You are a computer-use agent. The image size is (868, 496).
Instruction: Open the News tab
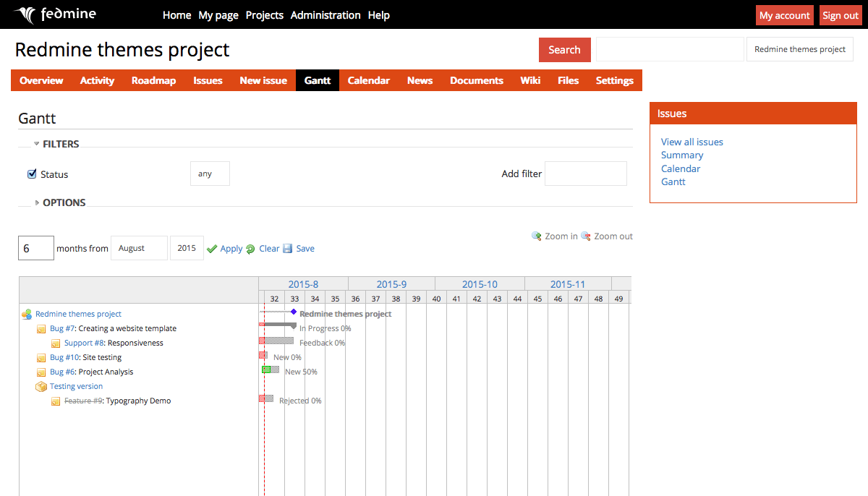(420, 80)
